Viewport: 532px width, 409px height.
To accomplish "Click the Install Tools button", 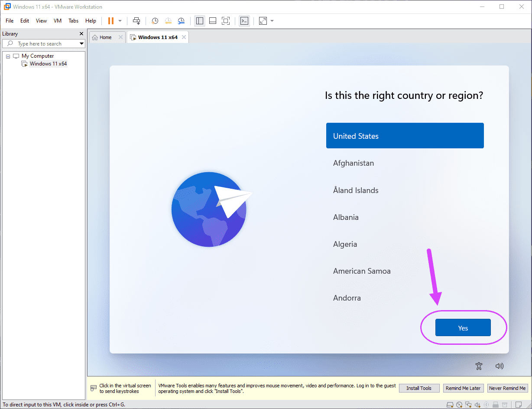I will pyautogui.click(x=419, y=388).
